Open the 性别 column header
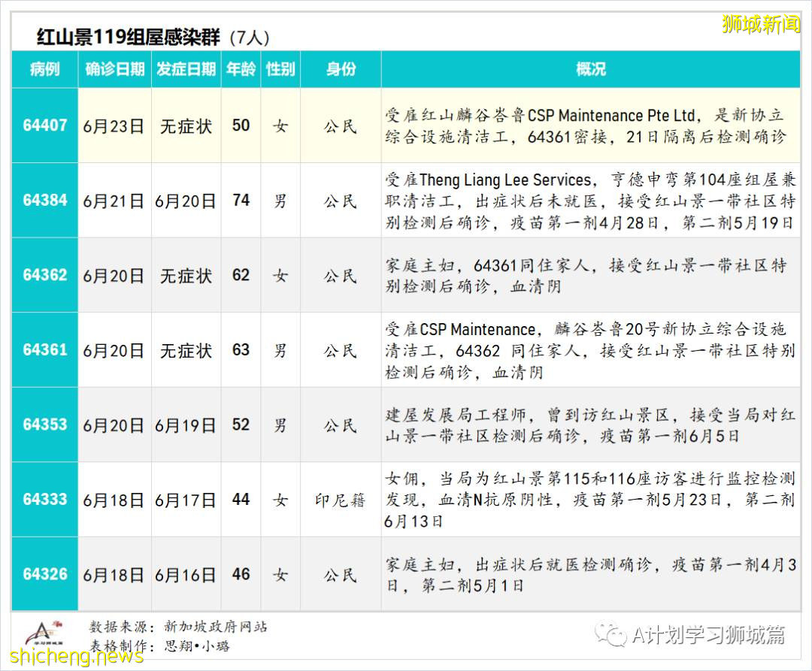The image size is (812, 671). 280,68
